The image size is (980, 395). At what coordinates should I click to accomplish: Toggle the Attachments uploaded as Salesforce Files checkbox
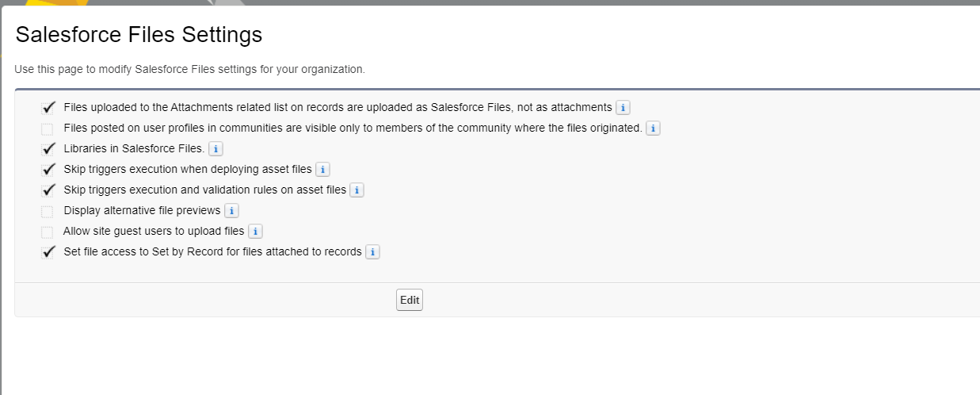[48, 108]
